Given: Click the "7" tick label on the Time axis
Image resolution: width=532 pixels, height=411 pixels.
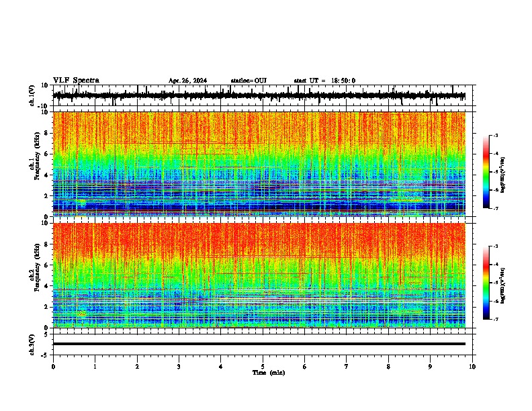Looking at the screenshot, I should tap(347, 367).
